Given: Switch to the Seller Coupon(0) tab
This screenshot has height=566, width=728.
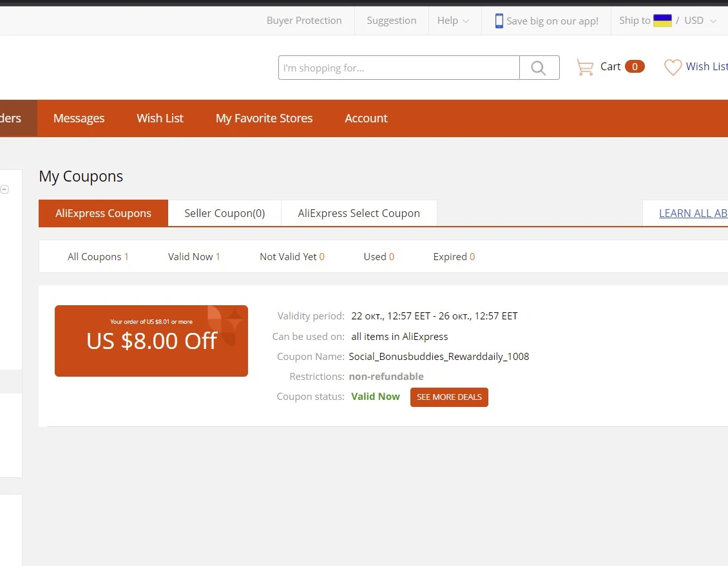Looking at the screenshot, I should 225,213.
